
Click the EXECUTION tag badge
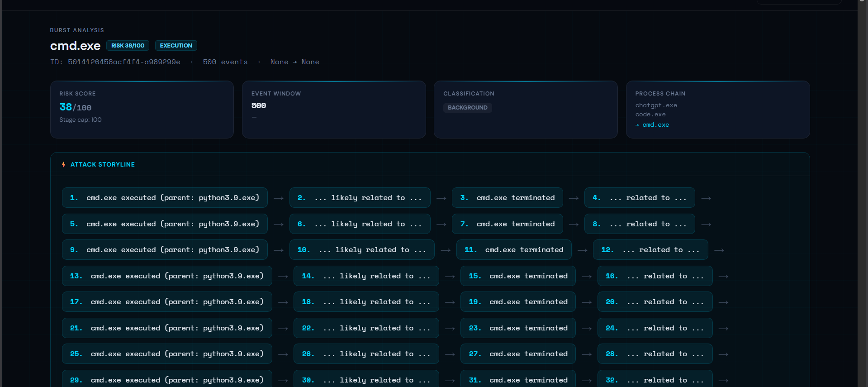pyautogui.click(x=176, y=46)
